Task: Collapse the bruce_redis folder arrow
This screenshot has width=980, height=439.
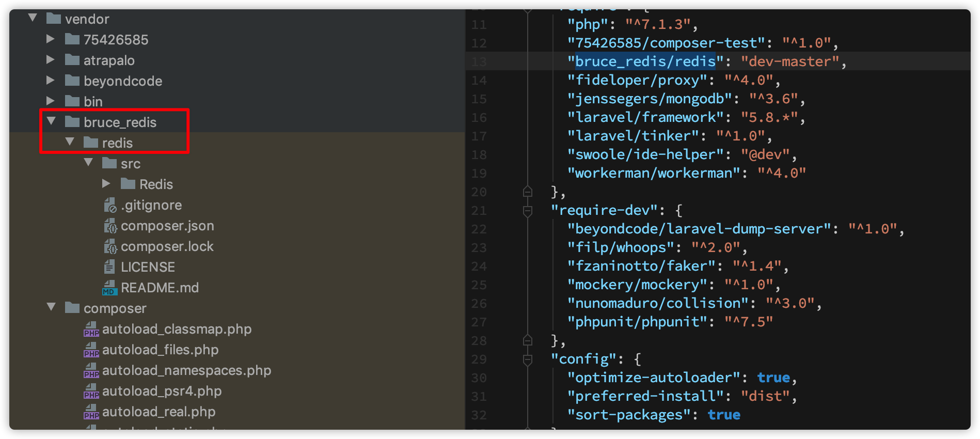Action: (51, 121)
